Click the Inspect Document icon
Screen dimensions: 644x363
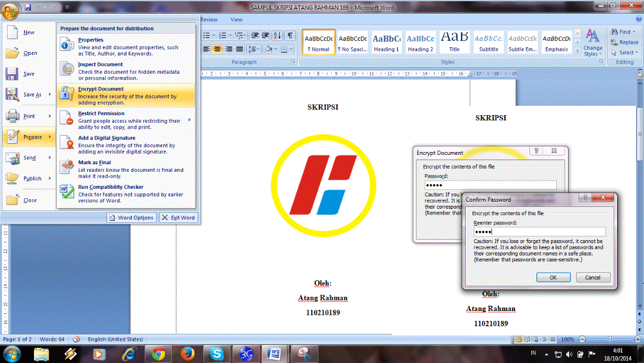67,69
